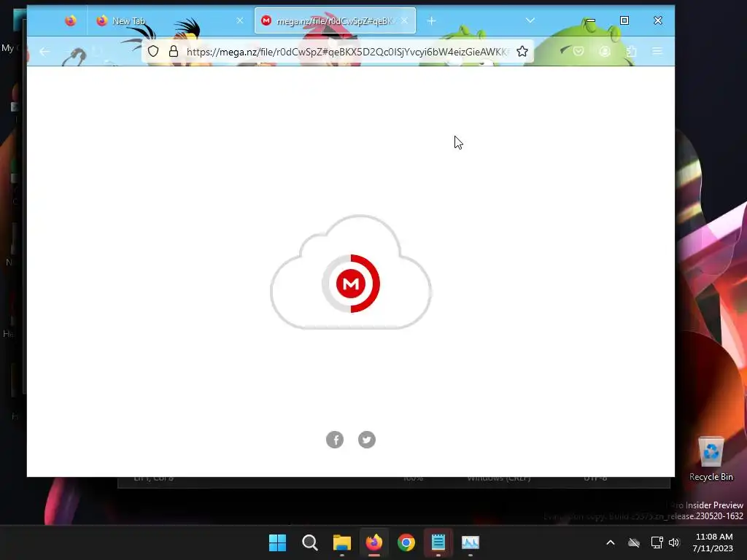This screenshot has width=747, height=560.
Task: Switch to Notepad in taskbar
Action: click(x=438, y=542)
